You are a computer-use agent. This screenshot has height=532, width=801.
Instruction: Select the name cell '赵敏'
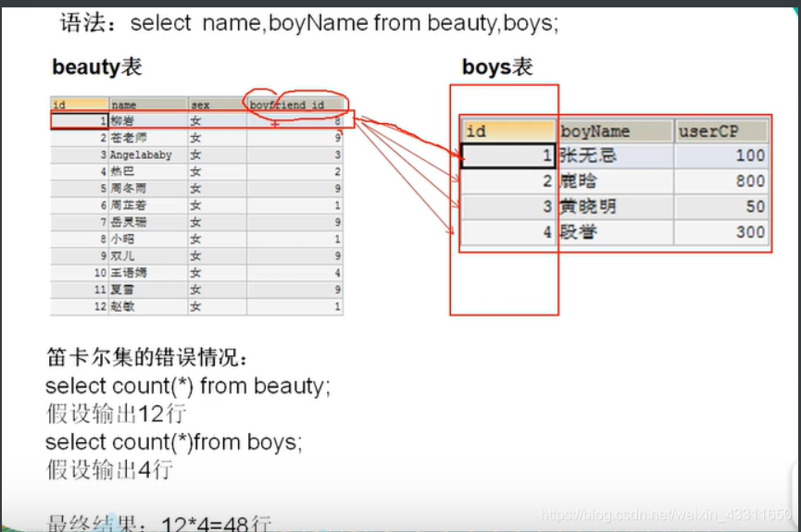click(x=148, y=306)
